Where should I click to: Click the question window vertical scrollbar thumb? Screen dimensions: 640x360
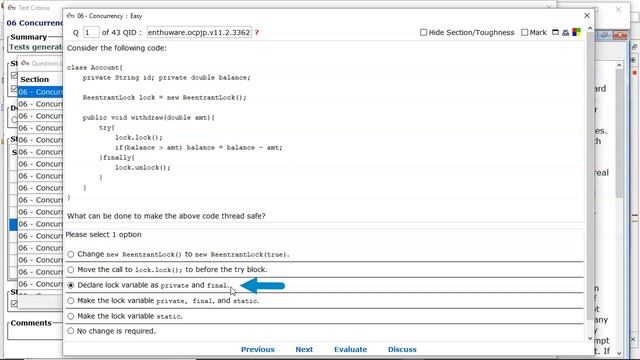(x=590, y=176)
